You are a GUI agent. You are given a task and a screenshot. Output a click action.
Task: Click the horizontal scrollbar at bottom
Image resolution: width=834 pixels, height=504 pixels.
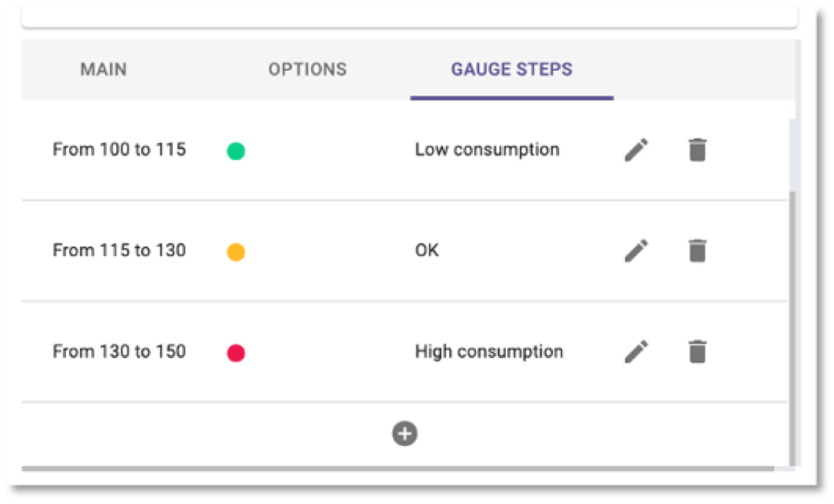(x=398, y=469)
